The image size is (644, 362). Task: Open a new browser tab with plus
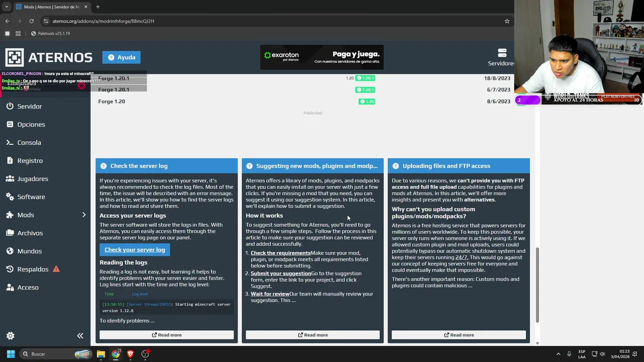point(98,7)
